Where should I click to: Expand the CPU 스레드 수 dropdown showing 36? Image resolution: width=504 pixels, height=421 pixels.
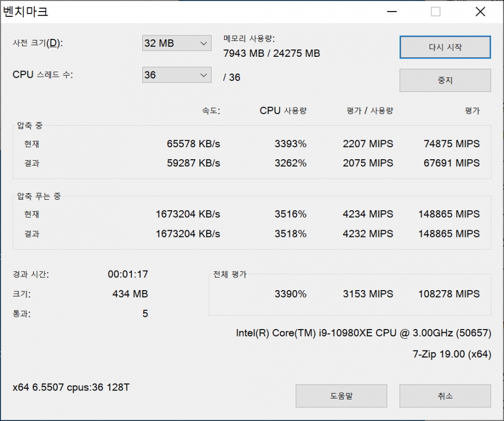176,75
